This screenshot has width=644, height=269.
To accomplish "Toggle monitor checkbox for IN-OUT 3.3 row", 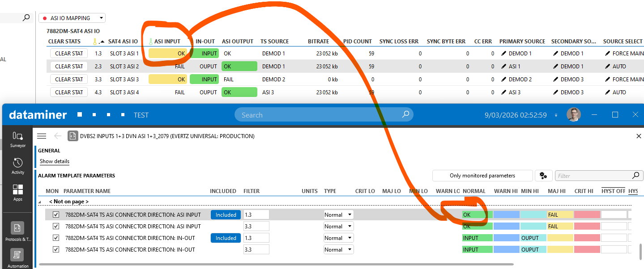I will [x=56, y=250].
